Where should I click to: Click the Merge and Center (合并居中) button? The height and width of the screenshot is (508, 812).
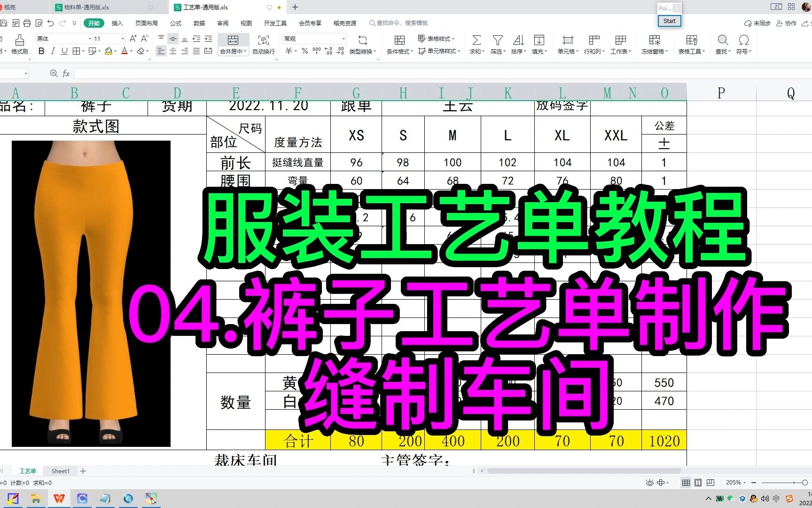click(233, 44)
